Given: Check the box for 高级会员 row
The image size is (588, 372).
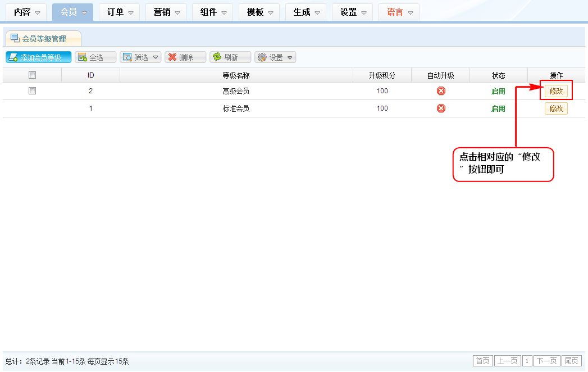Looking at the screenshot, I should [x=32, y=91].
